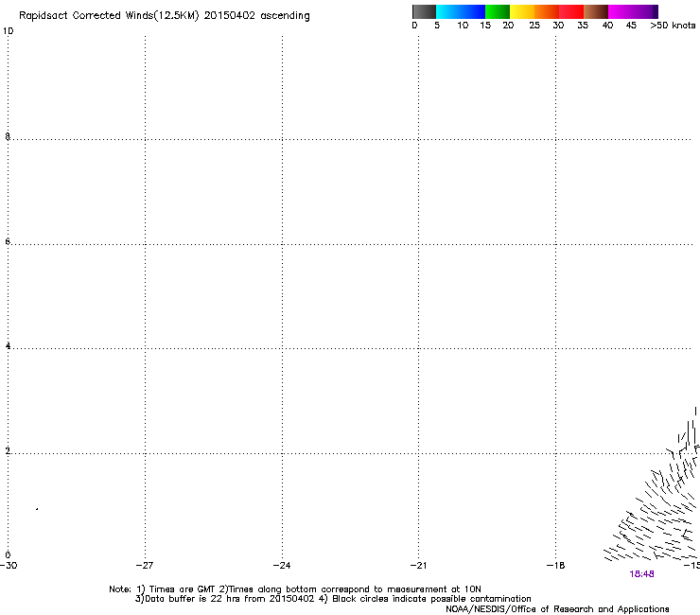The width and height of the screenshot is (700, 615).
Task: Click the purple 18:48 swath time label
Action: pyautogui.click(x=641, y=574)
